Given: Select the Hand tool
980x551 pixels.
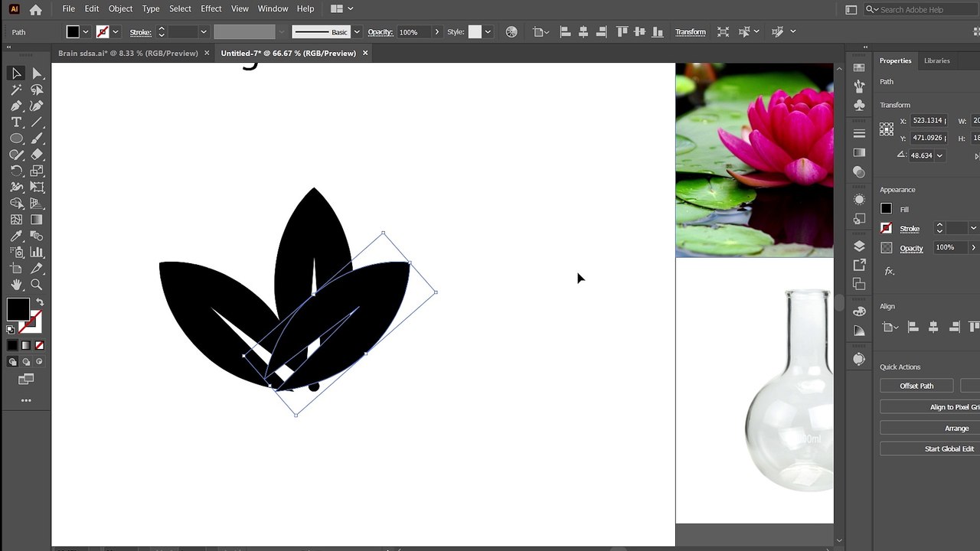Looking at the screenshot, I should pos(16,285).
